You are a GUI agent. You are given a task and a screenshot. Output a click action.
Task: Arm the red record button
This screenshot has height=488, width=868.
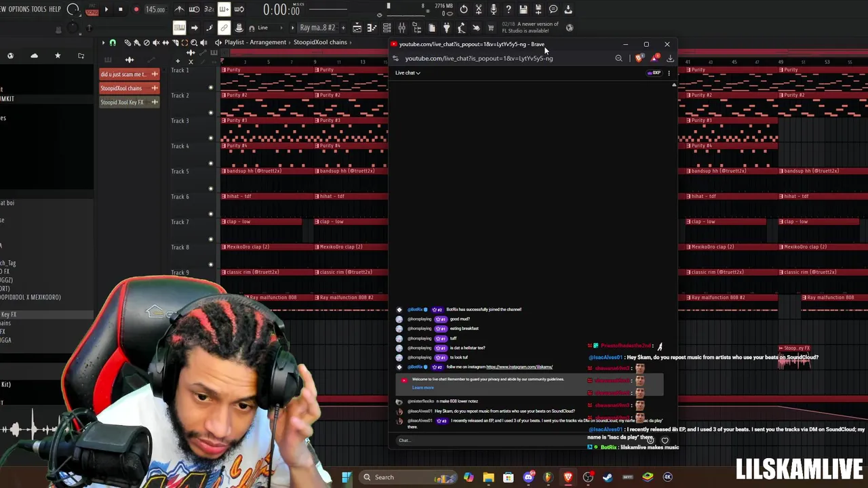(136, 9)
